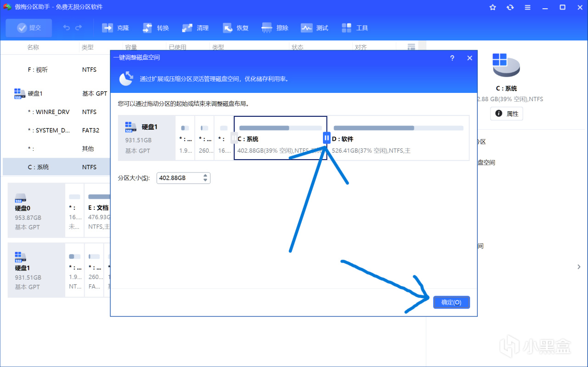Viewport: 588px width, 367px height.
Task: Select the 260 MB partition in the dialog
Action: (204, 138)
